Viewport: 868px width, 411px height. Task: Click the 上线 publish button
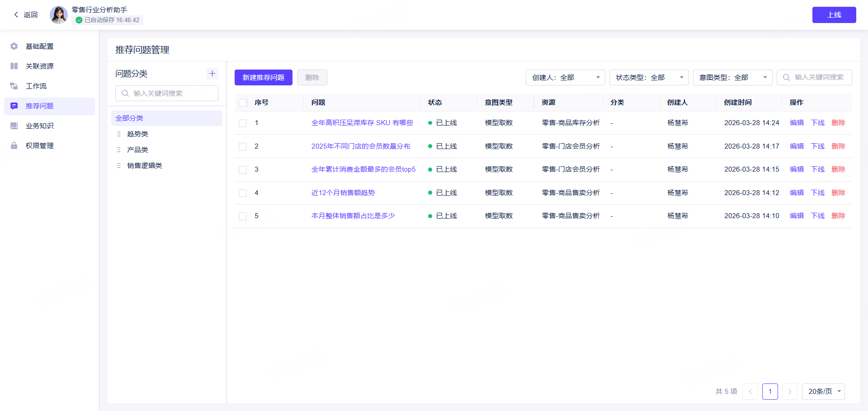(x=834, y=15)
